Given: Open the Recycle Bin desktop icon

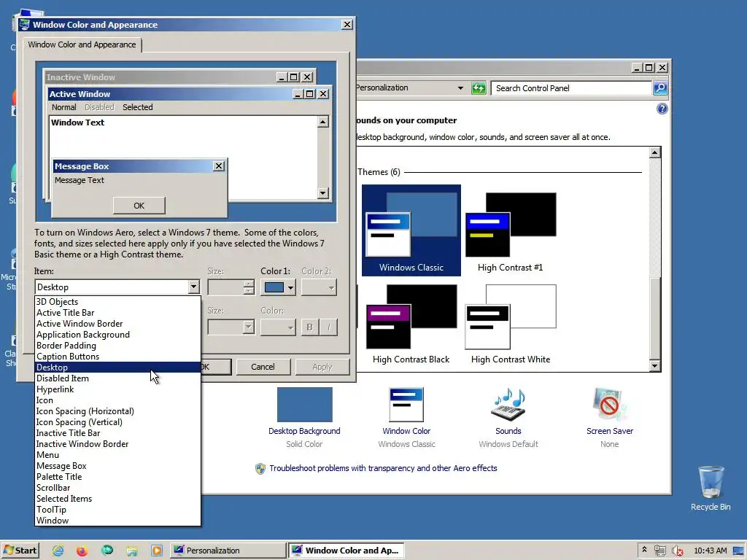Looking at the screenshot, I should click(x=711, y=489).
